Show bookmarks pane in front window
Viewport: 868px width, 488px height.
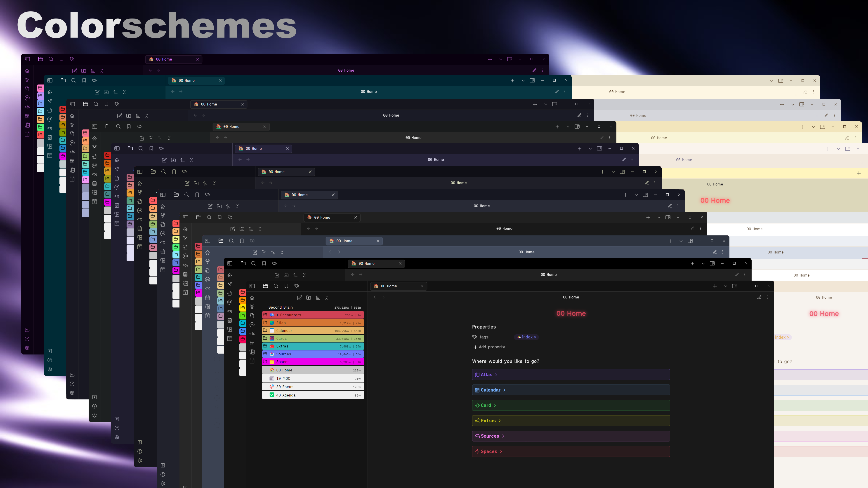pyautogui.click(x=286, y=286)
